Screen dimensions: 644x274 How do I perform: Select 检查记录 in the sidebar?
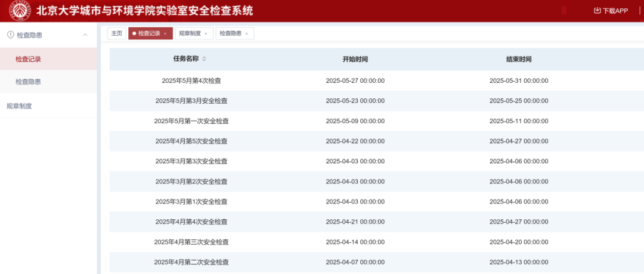pos(28,59)
